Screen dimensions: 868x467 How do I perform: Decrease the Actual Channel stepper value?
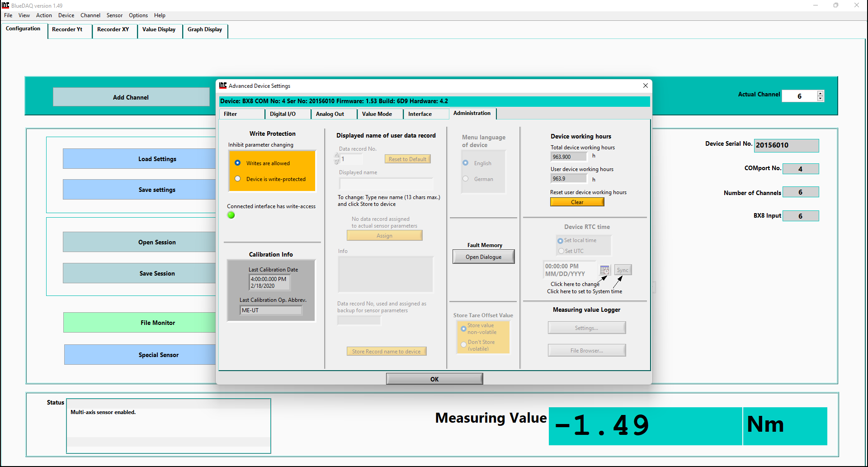click(x=820, y=98)
